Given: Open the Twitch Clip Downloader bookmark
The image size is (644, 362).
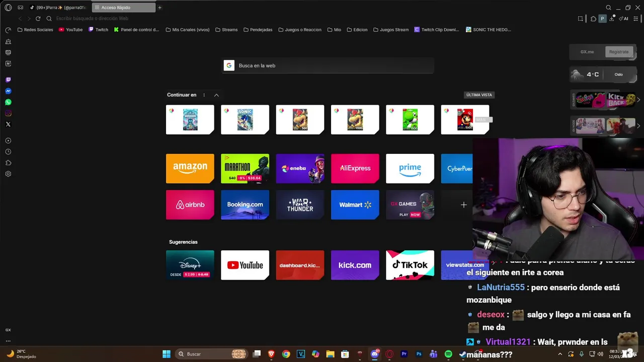Looking at the screenshot, I should pyautogui.click(x=437, y=30).
